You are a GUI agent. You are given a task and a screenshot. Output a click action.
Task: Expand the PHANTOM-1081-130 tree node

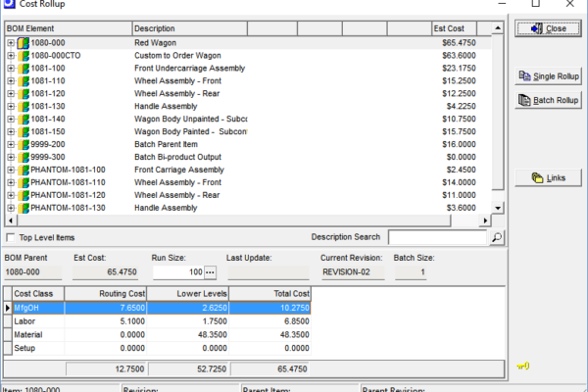[x=11, y=208]
